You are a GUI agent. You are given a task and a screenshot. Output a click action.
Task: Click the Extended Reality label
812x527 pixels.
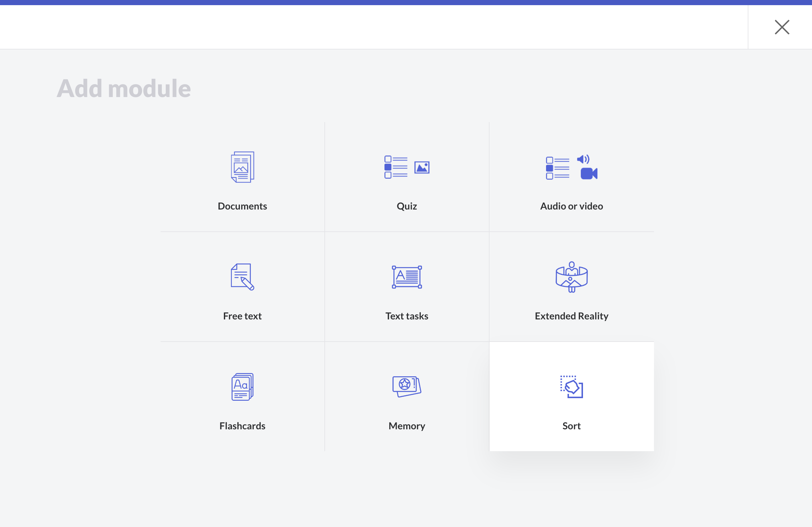point(571,316)
